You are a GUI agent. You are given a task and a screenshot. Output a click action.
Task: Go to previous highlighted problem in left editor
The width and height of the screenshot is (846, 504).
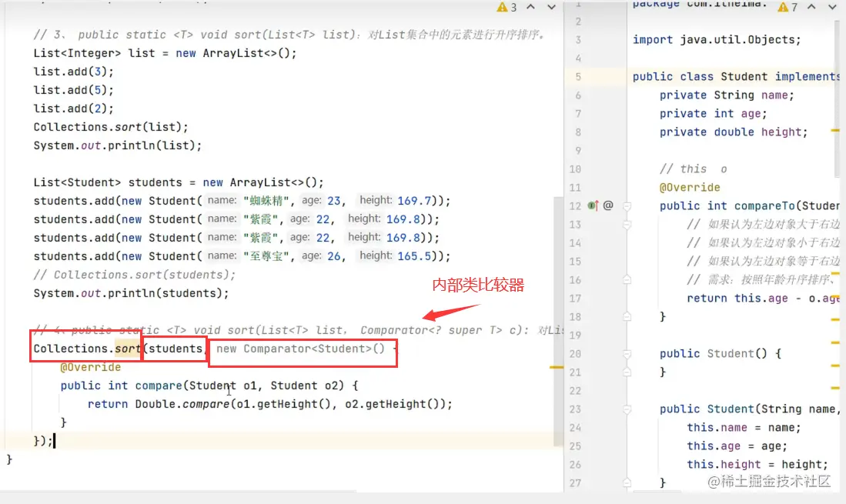[531, 7]
